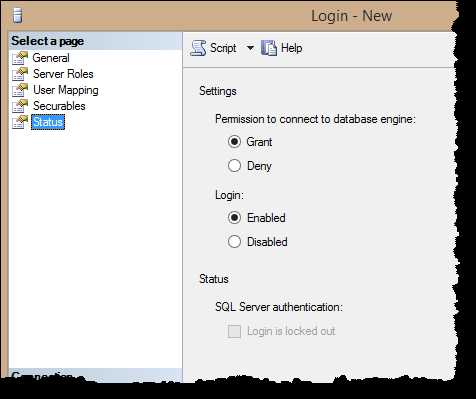Go to the User Mapping page
Viewport: 476px width, 399px height.
[66, 90]
